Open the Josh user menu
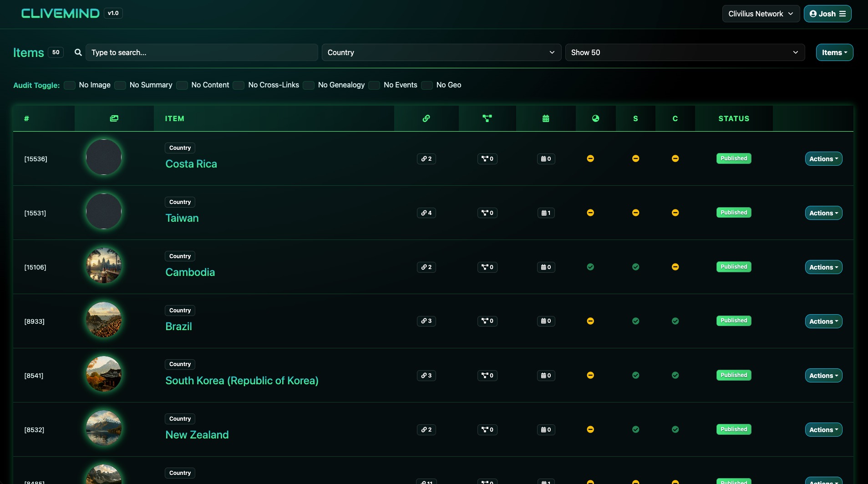Viewport: 868px width, 484px height. pyautogui.click(x=827, y=14)
